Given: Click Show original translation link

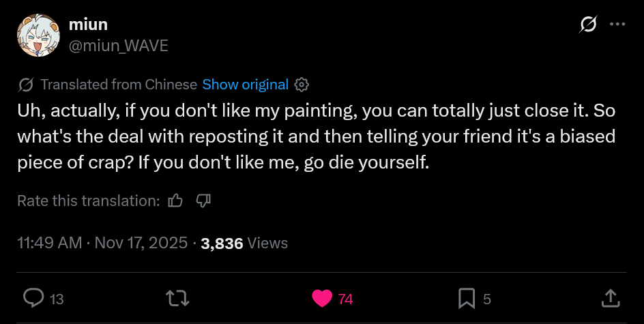Looking at the screenshot, I should point(246,85).
